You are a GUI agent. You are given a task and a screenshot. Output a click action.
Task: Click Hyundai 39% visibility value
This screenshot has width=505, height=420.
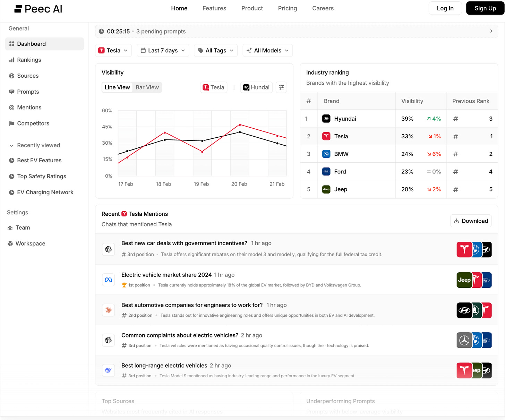[x=407, y=119]
